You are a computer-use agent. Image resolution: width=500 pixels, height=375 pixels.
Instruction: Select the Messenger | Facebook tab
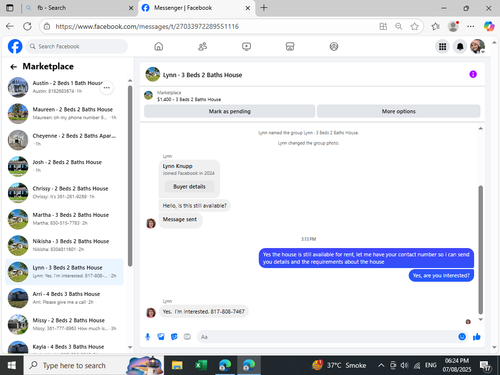pos(197,8)
